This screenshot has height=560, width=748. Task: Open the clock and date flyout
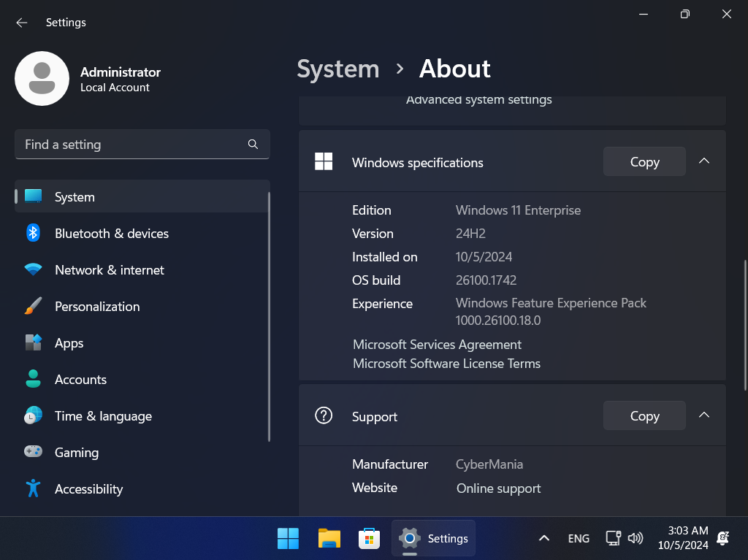coord(683,538)
